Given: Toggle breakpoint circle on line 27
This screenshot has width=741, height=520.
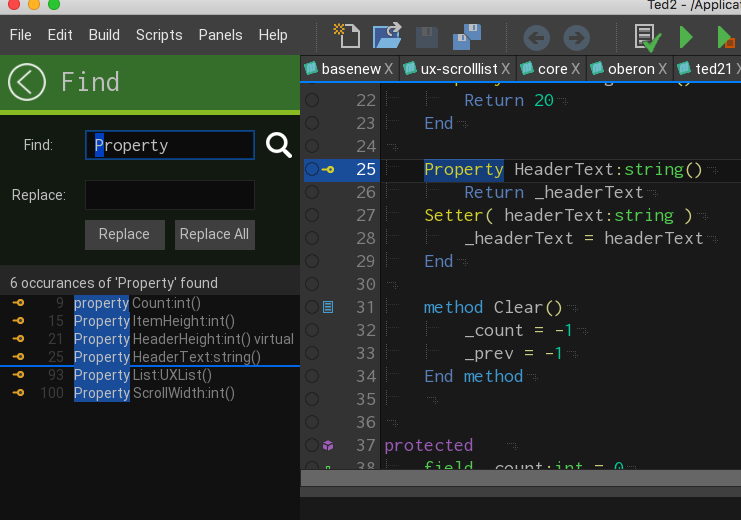Looking at the screenshot, I should 312,215.
